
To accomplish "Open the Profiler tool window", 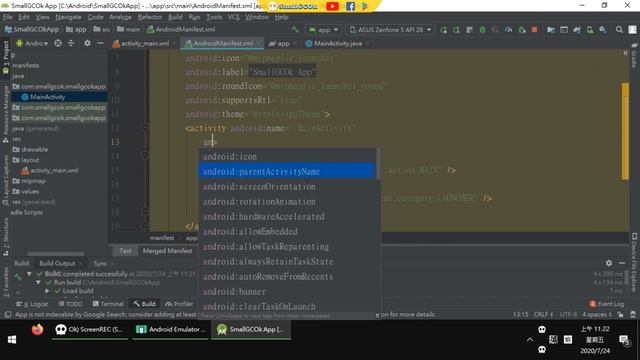I will (179, 304).
